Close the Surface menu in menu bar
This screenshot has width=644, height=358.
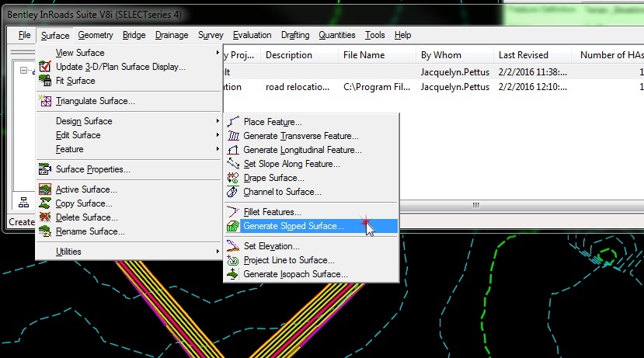[55, 35]
